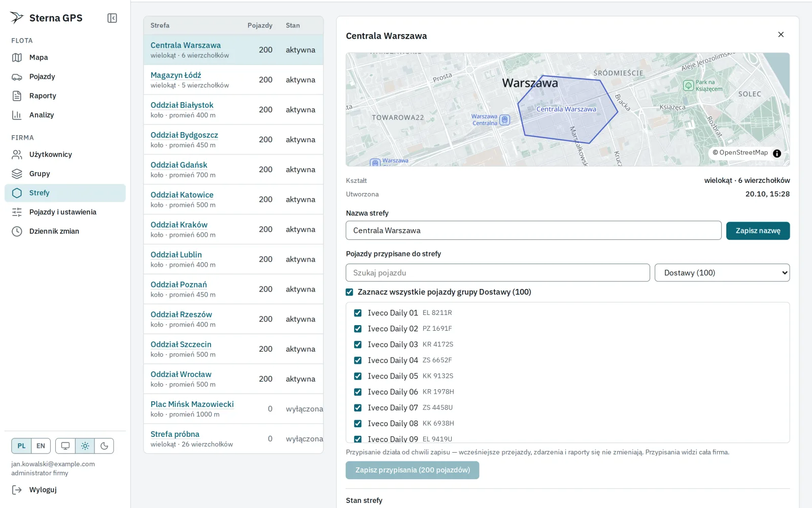Open the Dostawy (100) group dropdown
The image size is (812, 508).
tap(722, 273)
